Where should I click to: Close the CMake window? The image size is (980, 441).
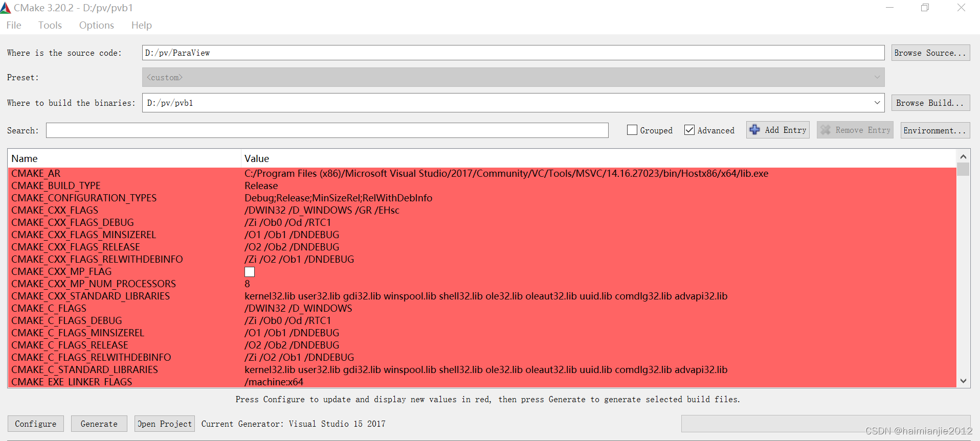click(961, 8)
